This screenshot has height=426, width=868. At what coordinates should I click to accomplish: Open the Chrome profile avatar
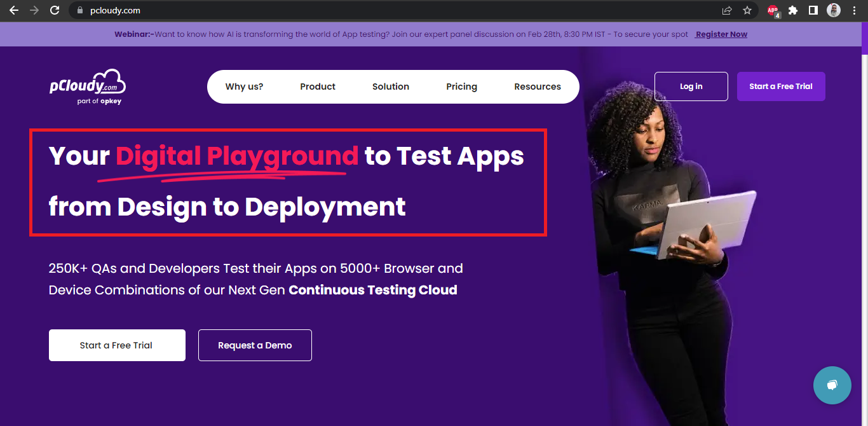coord(834,10)
